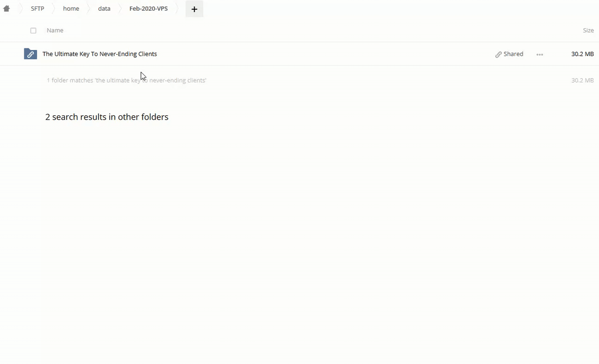Navigate to SFTP in the breadcrumb
Image resolution: width=599 pixels, height=364 pixels.
[x=37, y=9]
